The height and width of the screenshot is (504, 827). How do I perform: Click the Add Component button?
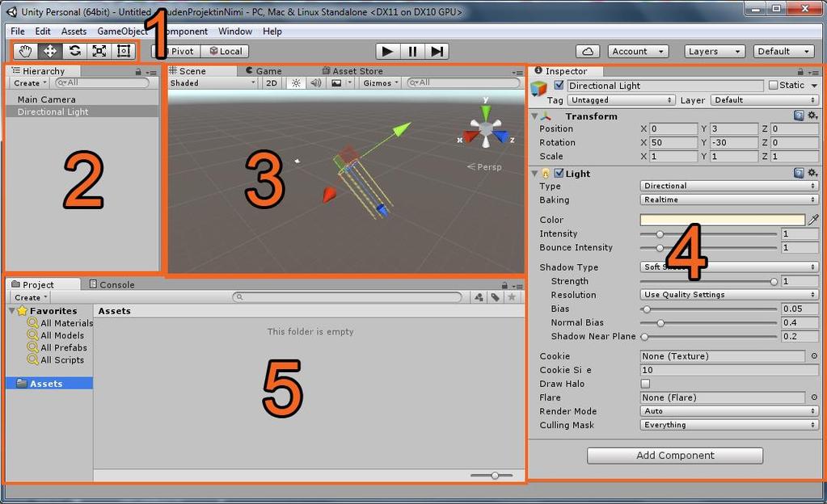click(x=675, y=456)
